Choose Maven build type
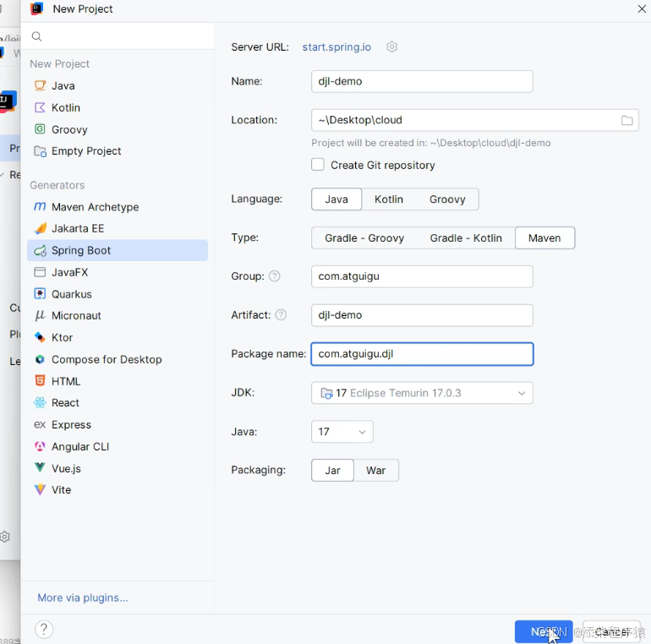This screenshot has width=651, height=644. tap(544, 238)
